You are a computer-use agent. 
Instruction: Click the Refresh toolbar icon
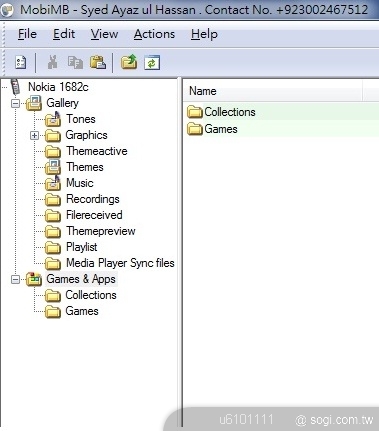click(x=152, y=63)
